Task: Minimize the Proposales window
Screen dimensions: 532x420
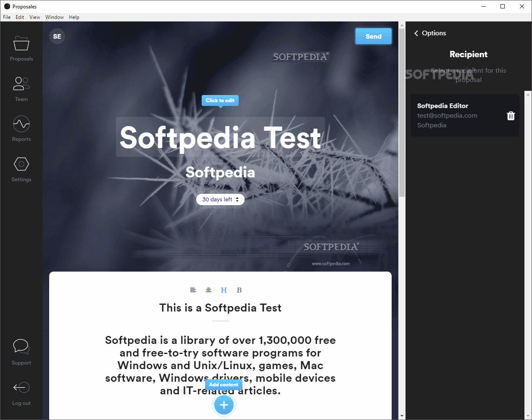Action: [484, 6]
